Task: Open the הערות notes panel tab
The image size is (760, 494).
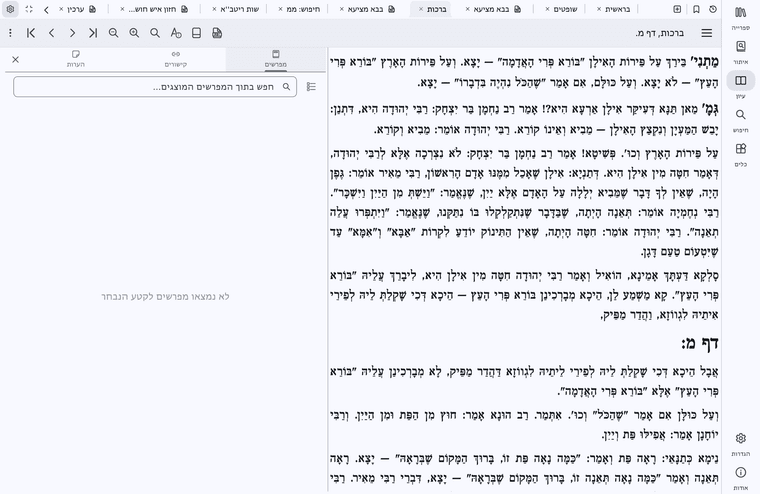Action: 76,59
